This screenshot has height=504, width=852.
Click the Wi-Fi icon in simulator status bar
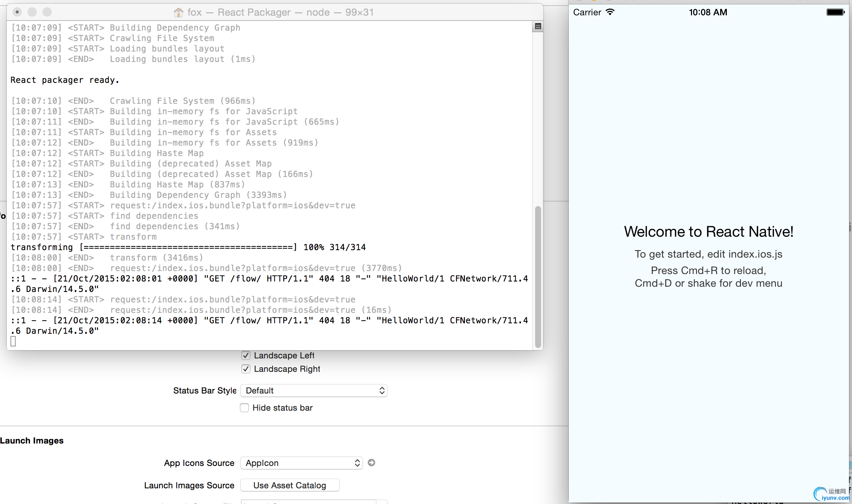tap(610, 12)
